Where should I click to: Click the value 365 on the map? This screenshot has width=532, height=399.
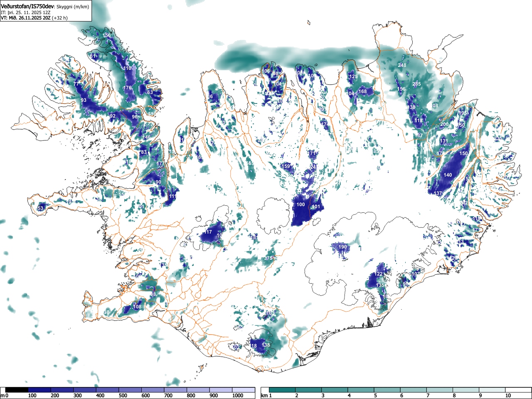tap(250, 164)
